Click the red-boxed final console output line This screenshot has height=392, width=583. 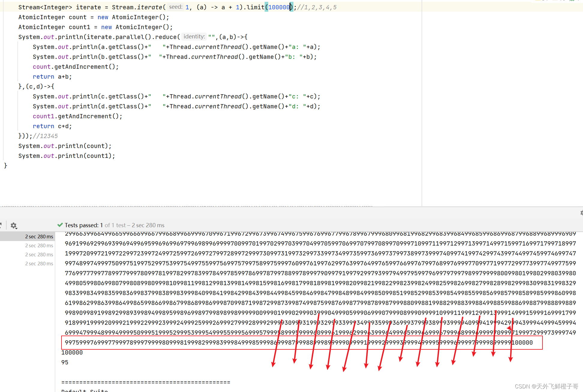click(299, 342)
